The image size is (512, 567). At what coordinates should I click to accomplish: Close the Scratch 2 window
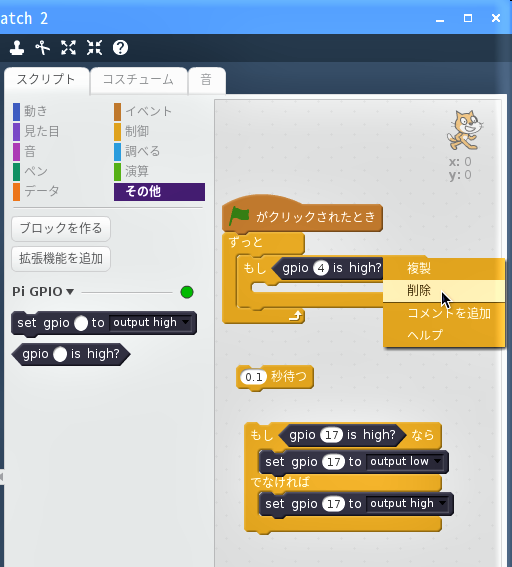point(496,18)
